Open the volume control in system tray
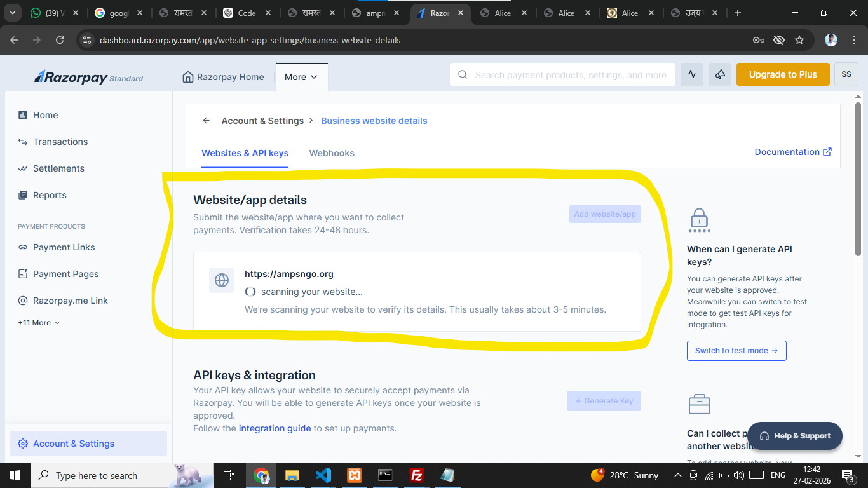 [738, 475]
